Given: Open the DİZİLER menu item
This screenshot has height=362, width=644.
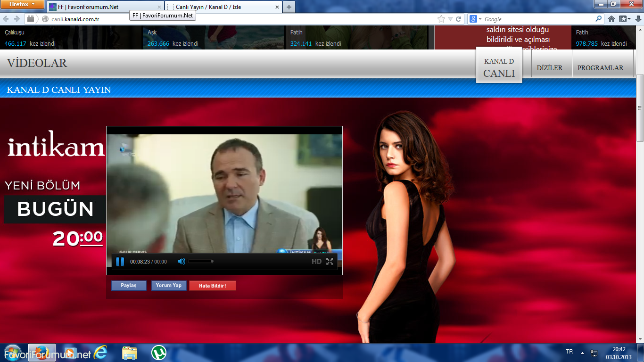Looking at the screenshot, I should click(x=549, y=68).
